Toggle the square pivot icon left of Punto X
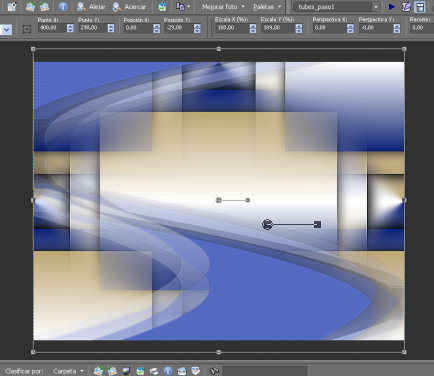 point(27,29)
